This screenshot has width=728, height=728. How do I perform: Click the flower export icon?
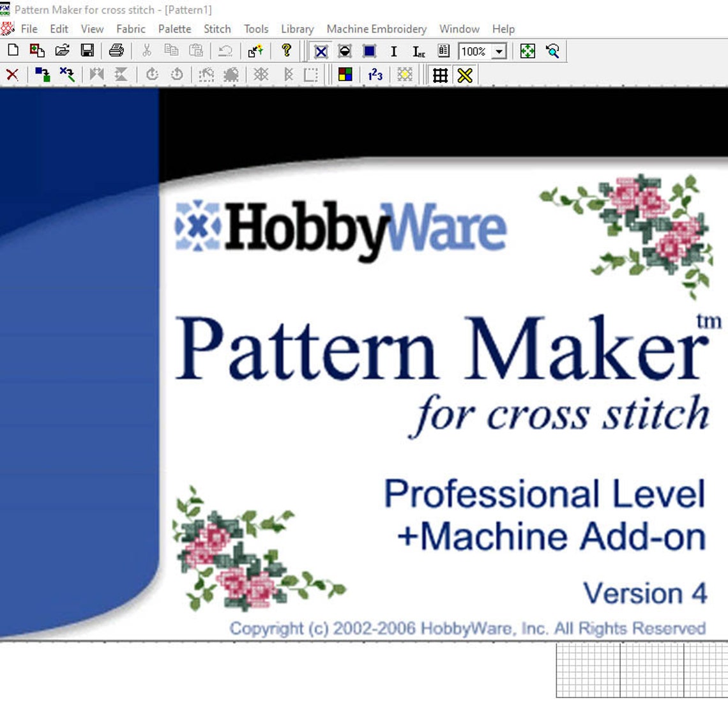click(x=255, y=50)
